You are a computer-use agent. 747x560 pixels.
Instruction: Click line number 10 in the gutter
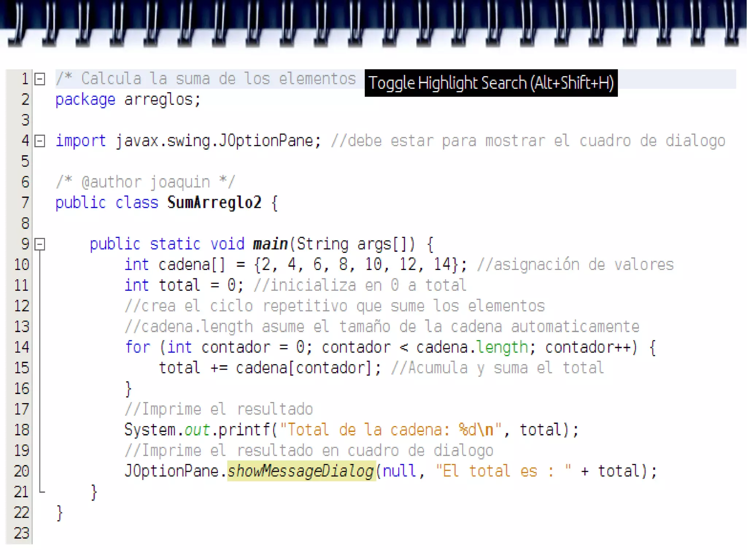point(22,265)
